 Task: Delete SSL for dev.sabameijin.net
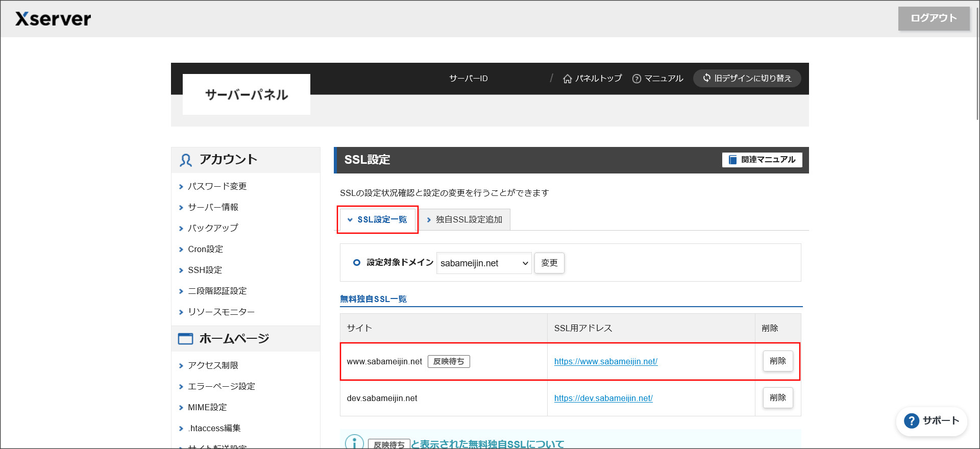tap(777, 398)
